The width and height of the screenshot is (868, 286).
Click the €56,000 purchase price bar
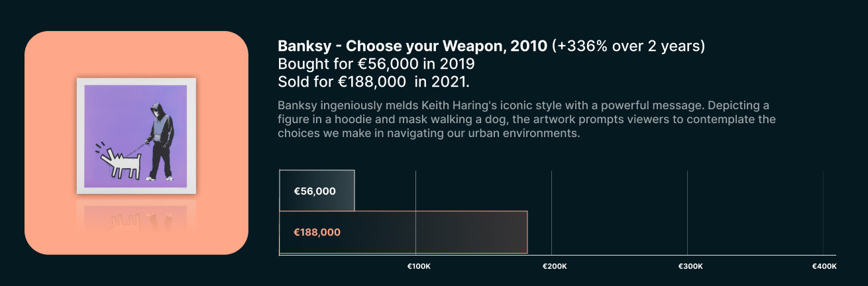pyautogui.click(x=317, y=191)
